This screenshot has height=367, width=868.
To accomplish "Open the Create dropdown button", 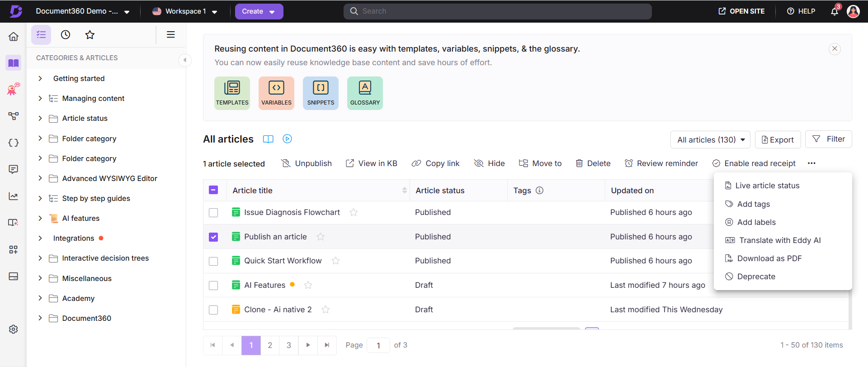I will [x=259, y=11].
